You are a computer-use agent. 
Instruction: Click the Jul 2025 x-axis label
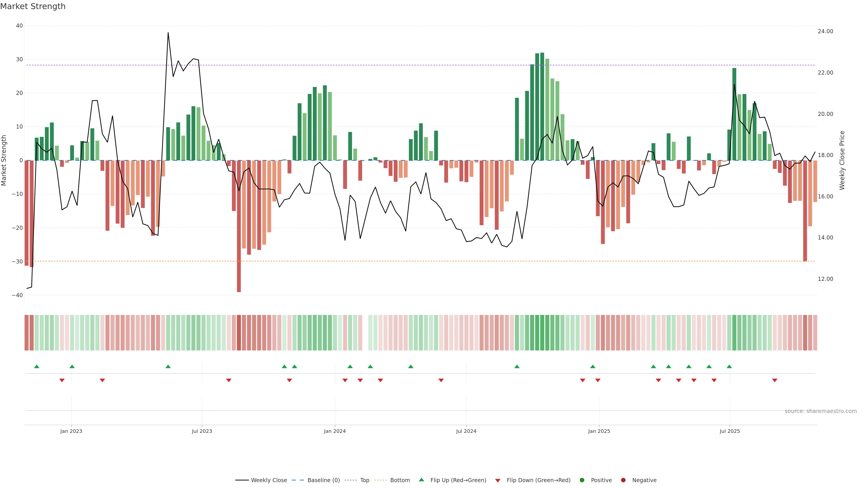click(x=729, y=431)
